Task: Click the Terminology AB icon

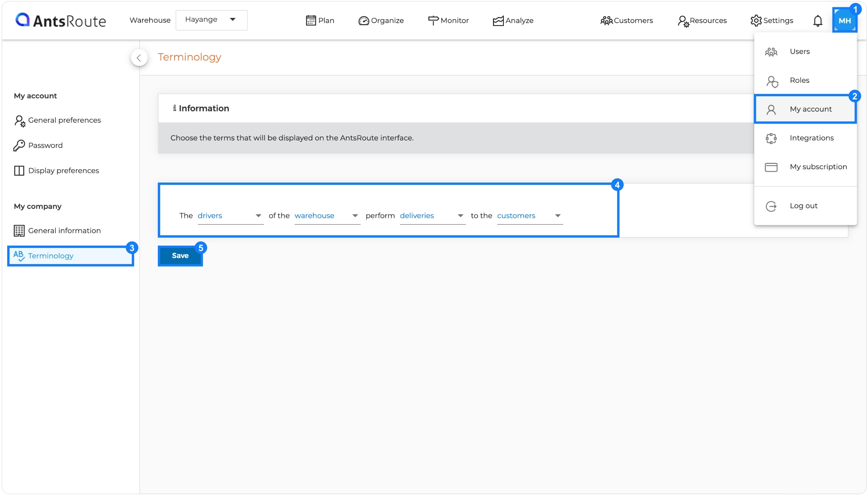Action: coord(19,255)
